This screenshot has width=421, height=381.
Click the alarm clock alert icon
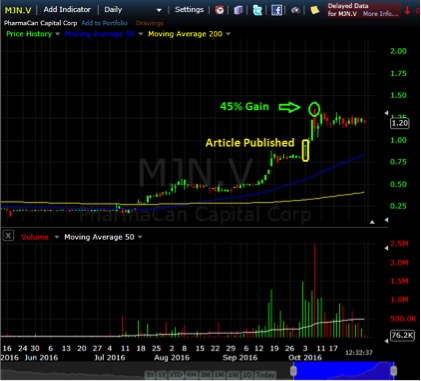219,10
